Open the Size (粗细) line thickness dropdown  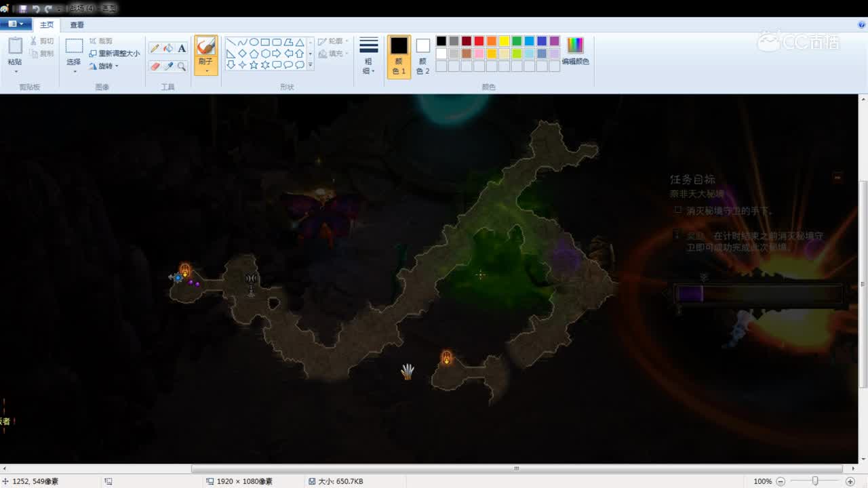(368, 56)
